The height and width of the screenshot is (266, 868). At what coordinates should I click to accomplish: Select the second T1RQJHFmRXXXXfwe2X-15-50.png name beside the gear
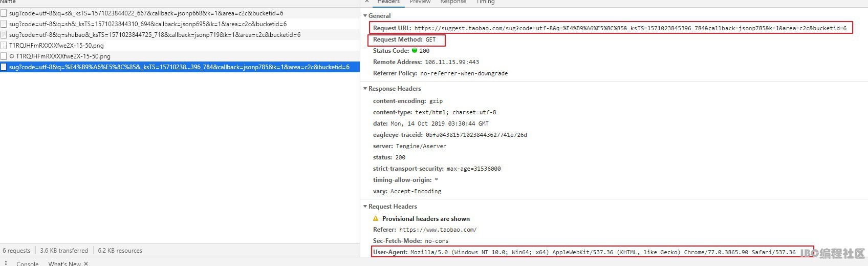[63, 56]
